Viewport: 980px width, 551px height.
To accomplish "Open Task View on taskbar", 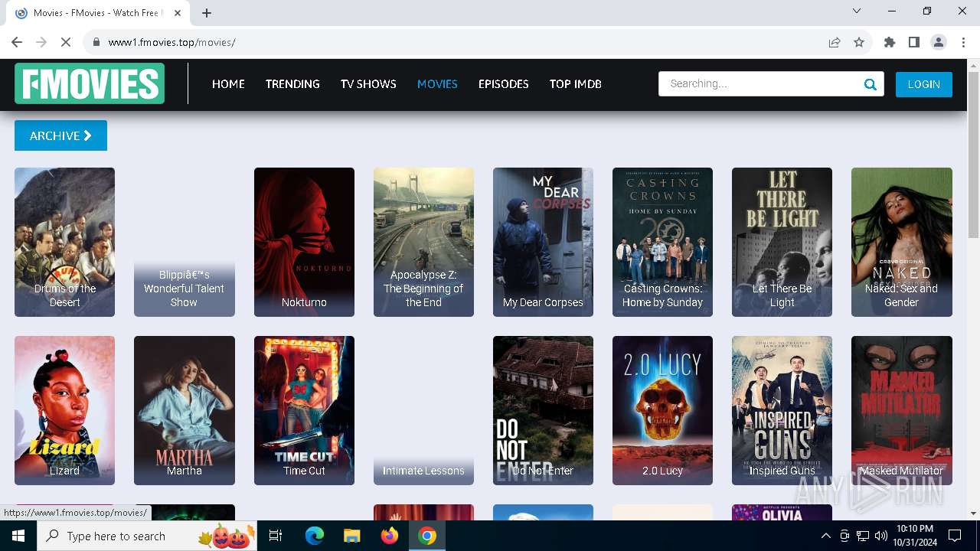I will pyautogui.click(x=276, y=536).
